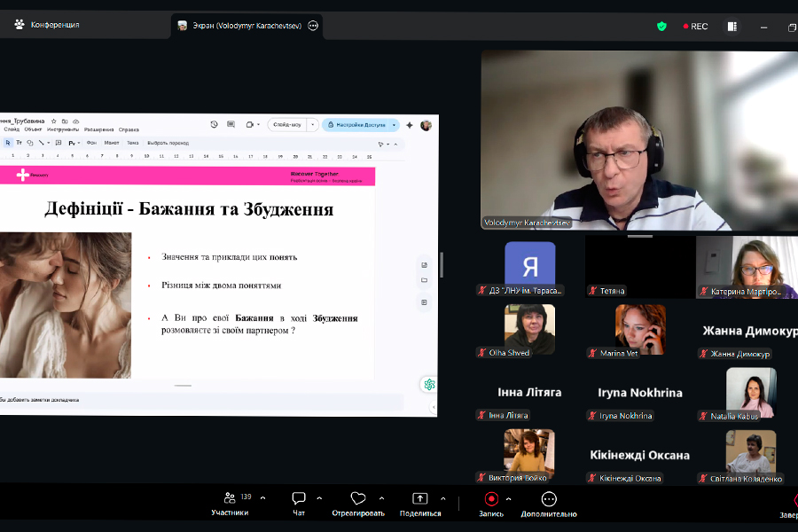
Task: Click the Тема theme button
Action: [133, 143]
